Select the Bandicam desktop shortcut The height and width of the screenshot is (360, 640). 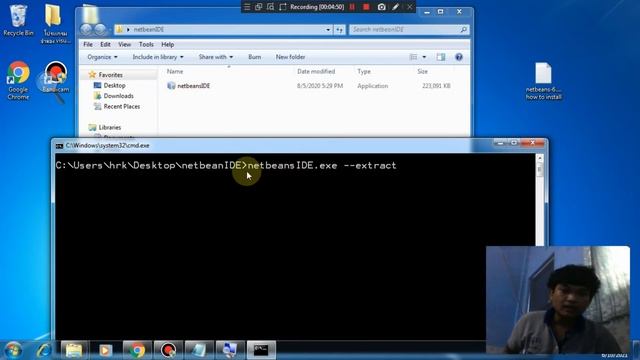tap(56, 77)
